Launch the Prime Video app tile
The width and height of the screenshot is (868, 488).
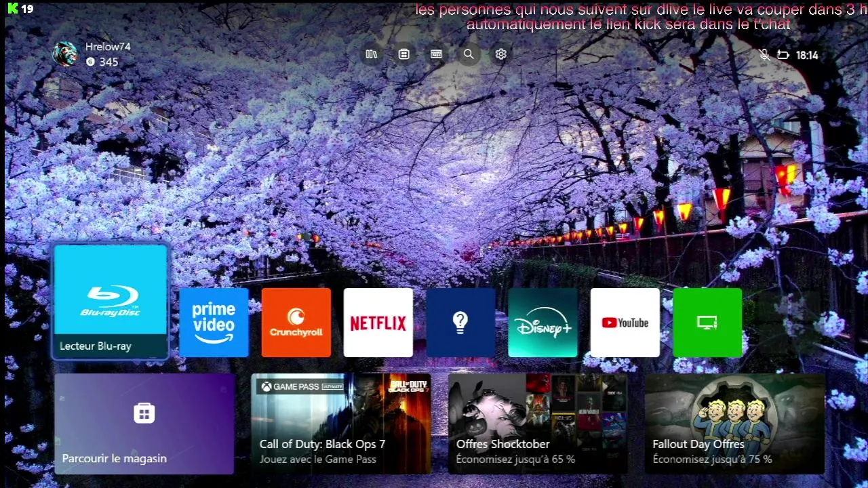[214, 323]
